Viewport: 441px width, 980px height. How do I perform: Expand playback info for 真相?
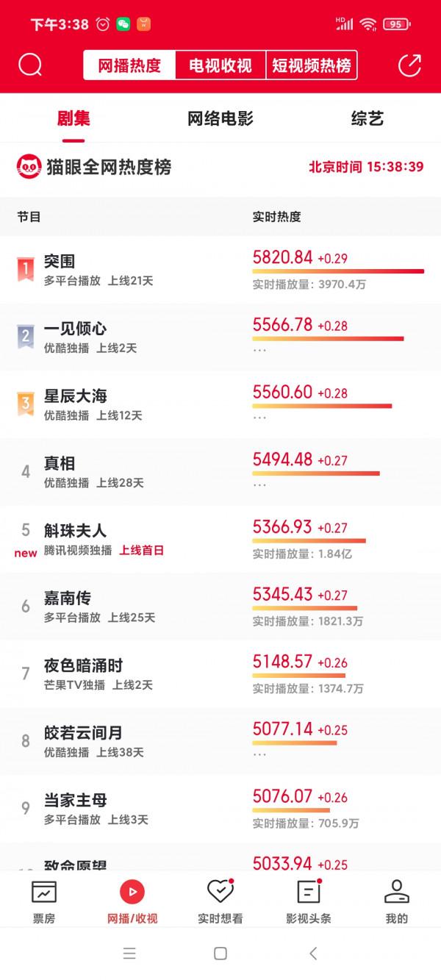click(x=259, y=485)
